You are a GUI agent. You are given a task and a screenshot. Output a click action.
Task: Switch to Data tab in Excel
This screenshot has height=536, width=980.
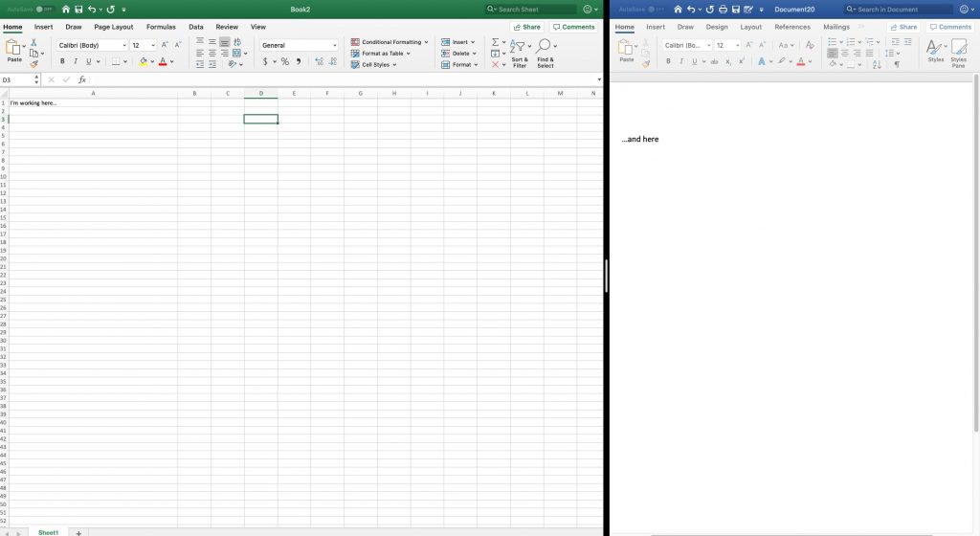click(195, 27)
